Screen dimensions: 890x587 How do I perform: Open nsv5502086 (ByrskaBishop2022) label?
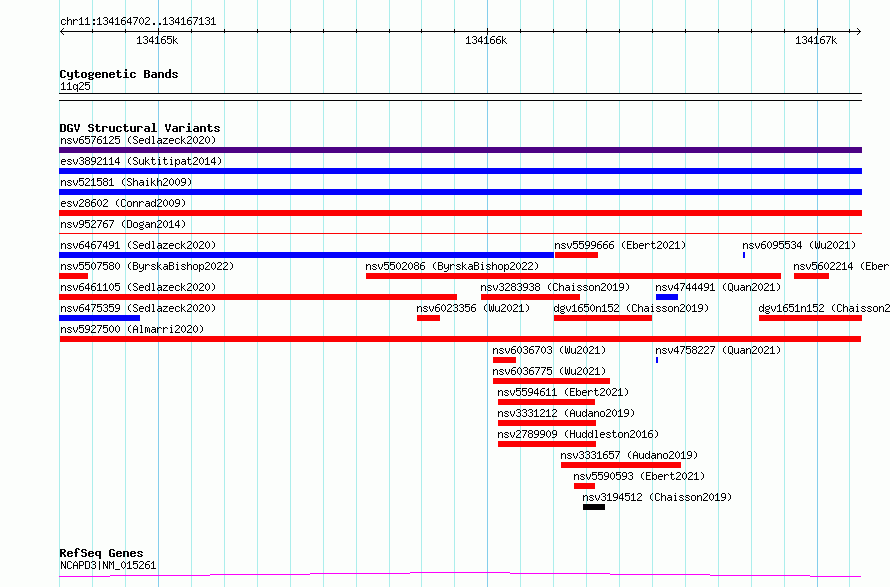tap(452, 266)
